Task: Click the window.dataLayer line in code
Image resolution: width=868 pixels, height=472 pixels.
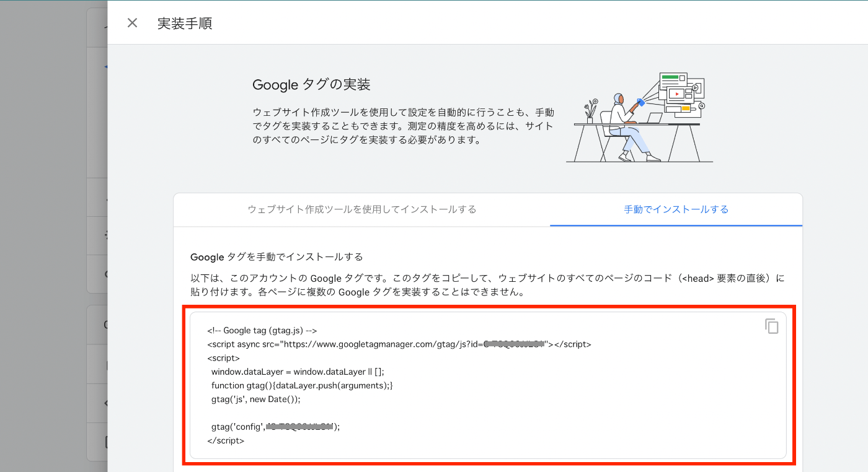Action: [x=298, y=372]
